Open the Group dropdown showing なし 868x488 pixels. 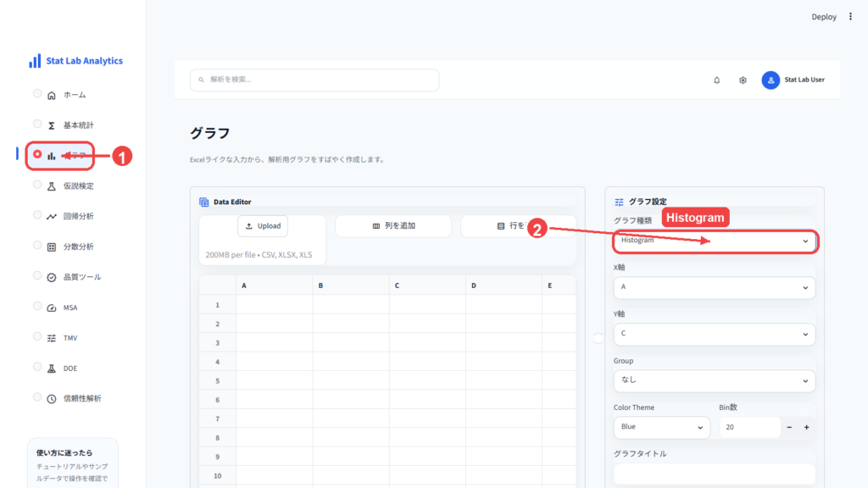pos(714,380)
